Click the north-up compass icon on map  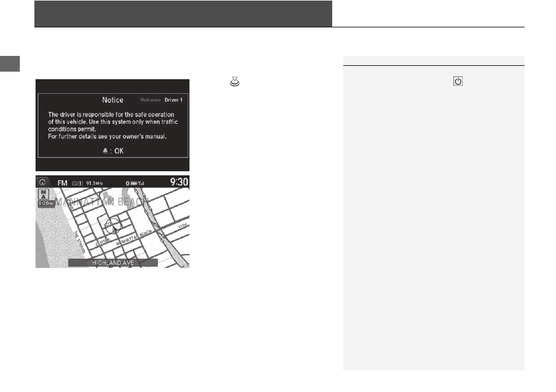[43, 194]
